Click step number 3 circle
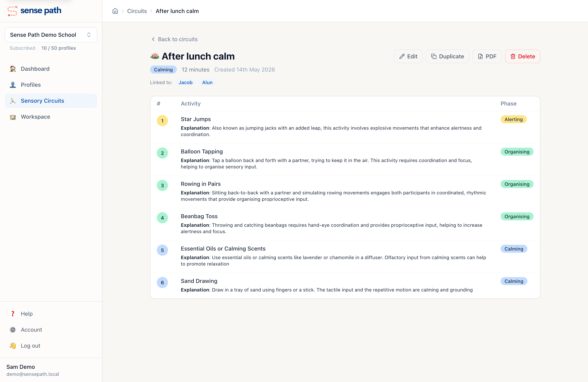 point(162,185)
